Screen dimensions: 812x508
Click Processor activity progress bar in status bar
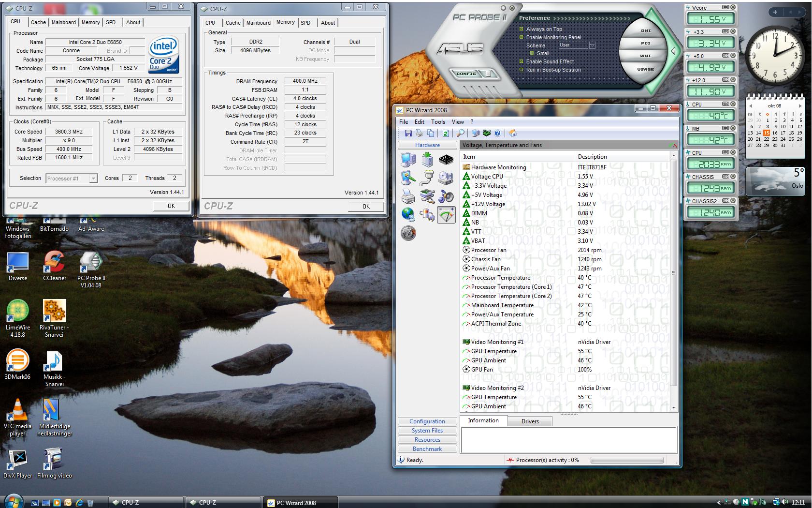coord(627,460)
